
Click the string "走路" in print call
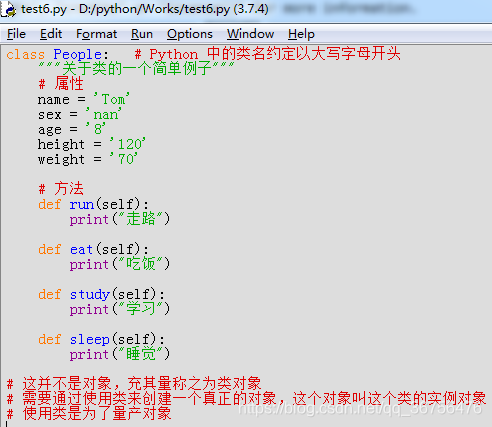141,219
